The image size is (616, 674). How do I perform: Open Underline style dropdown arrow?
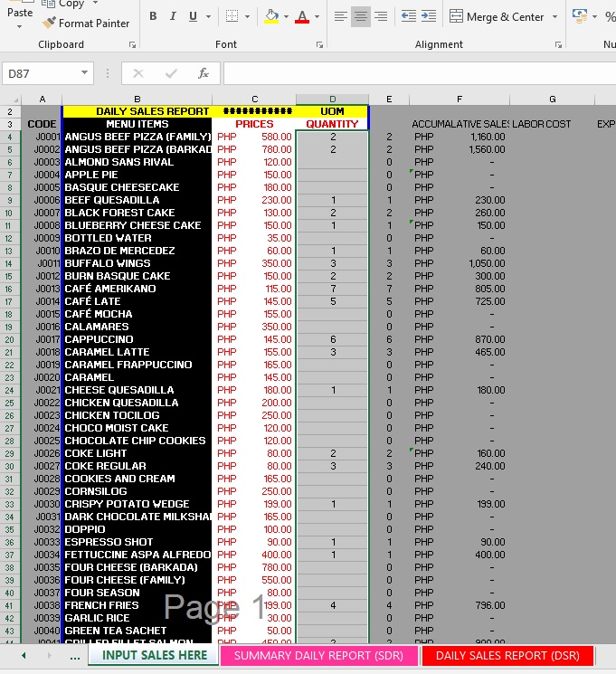click(x=208, y=17)
